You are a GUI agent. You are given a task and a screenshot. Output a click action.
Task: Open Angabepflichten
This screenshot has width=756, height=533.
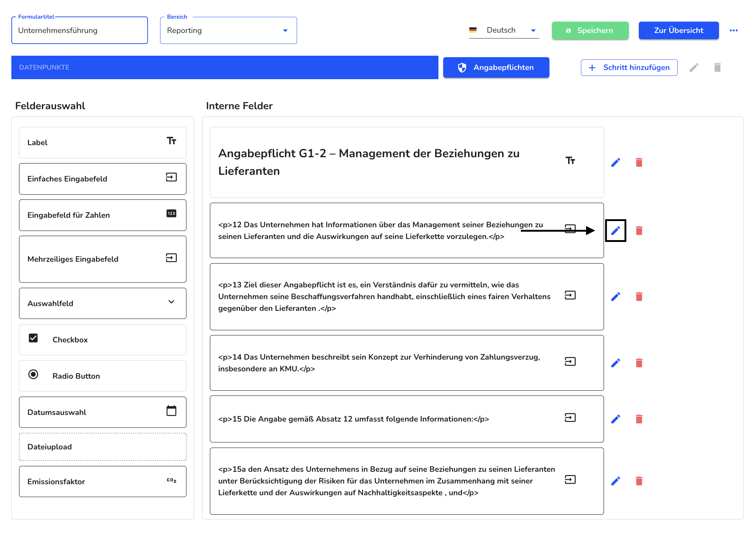tap(496, 67)
